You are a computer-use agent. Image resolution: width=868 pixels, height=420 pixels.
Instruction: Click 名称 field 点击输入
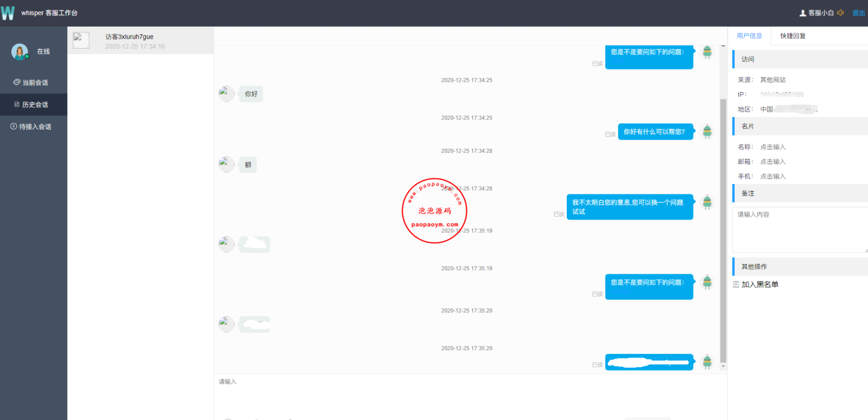(x=773, y=147)
